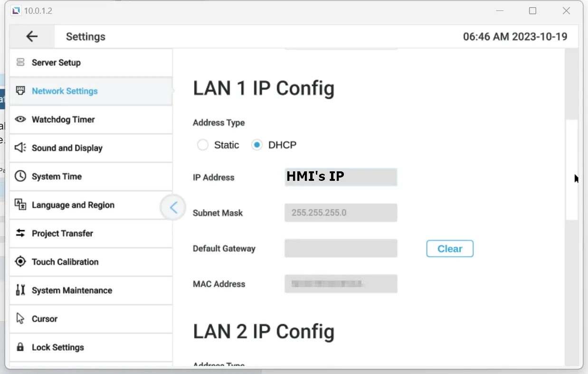588x374 pixels.
Task: Click the System Time clock icon
Action: pyautogui.click(x=20, y=176)
